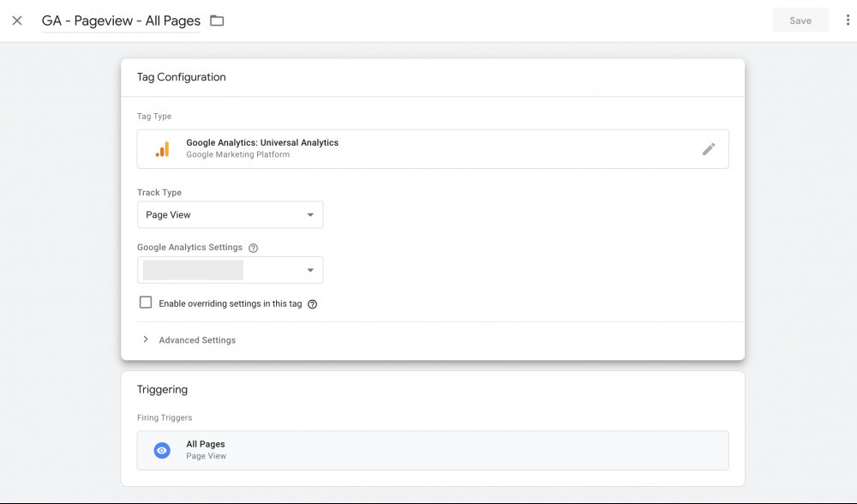Close the tag editor with X

[17, 21]
